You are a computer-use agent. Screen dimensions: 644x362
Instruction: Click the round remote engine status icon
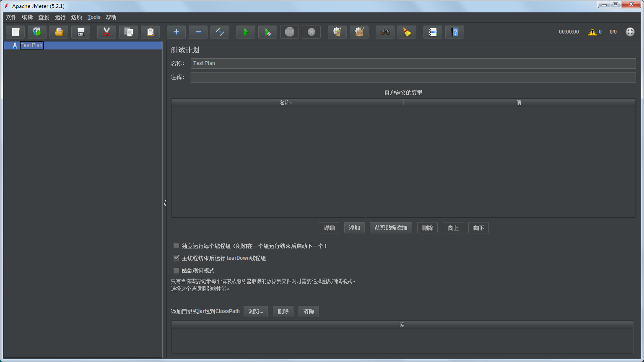click(630, 32)
